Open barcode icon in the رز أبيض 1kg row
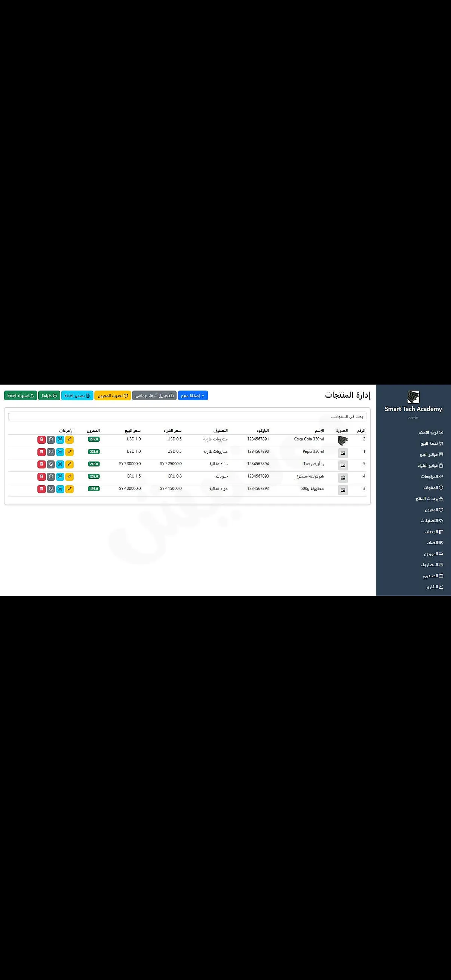 click(x=60, y=464)
